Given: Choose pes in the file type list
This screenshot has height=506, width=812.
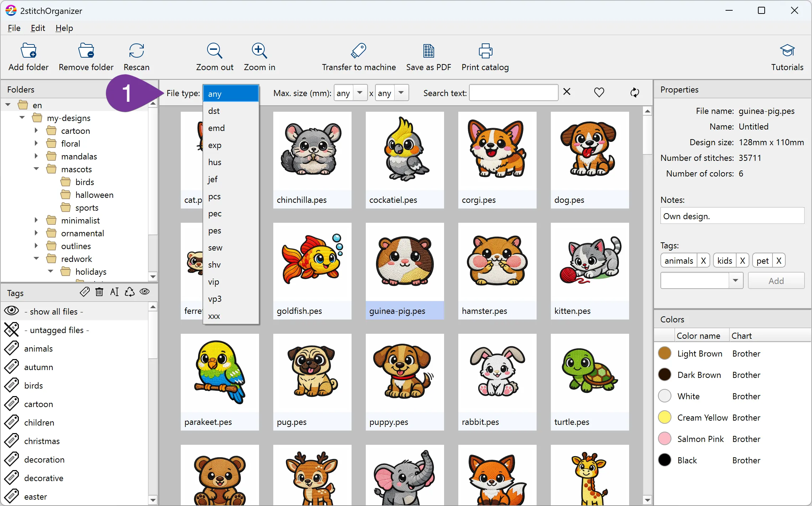Looking at the screenshot, I should tap(231, 231).
